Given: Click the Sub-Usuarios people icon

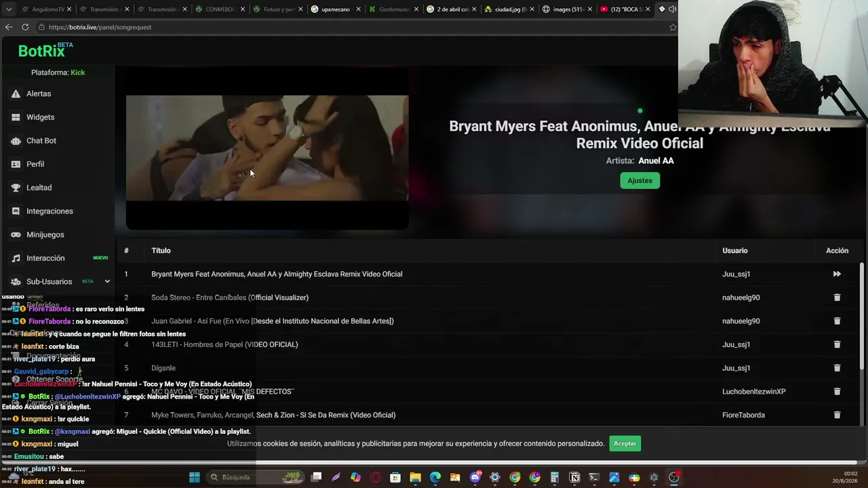Looking at the screenshot, I should pyautogui.click(x=16, y=282).
